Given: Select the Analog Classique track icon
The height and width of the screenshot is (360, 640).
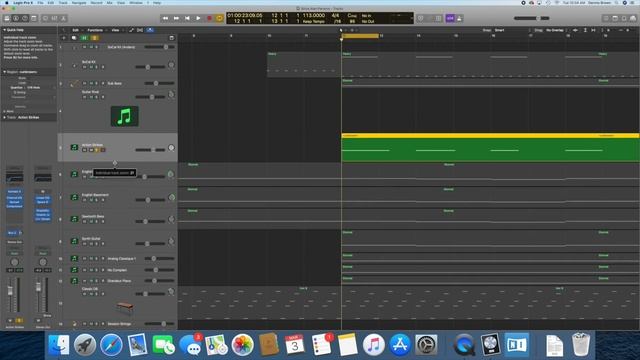Looking at the screenshot, I should 74,258.
